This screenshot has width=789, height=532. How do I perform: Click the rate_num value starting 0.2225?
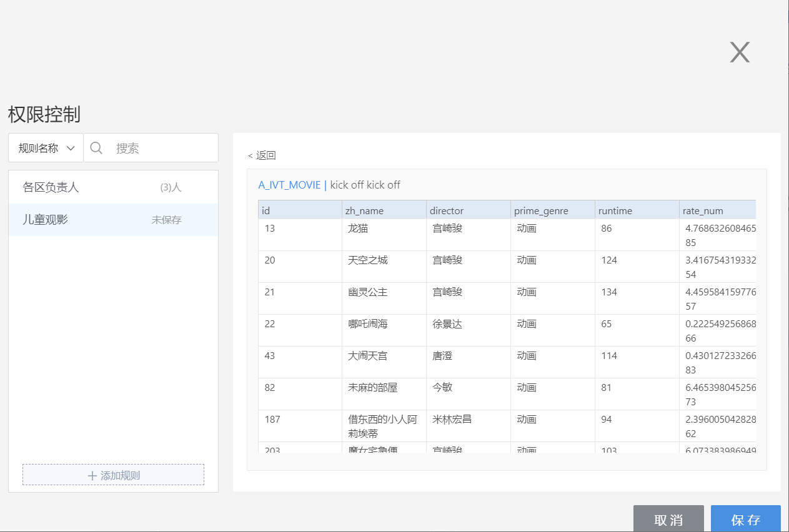click(x=718, y=331)
